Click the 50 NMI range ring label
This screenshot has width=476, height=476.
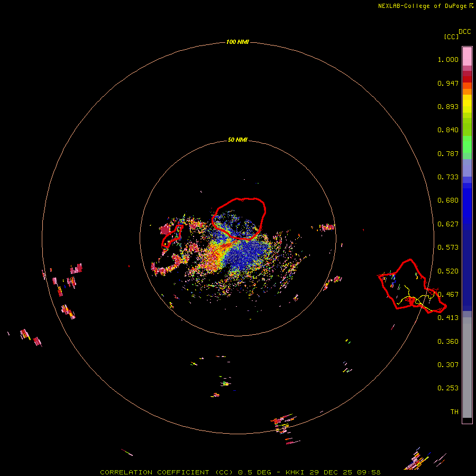tap(237, 140)
